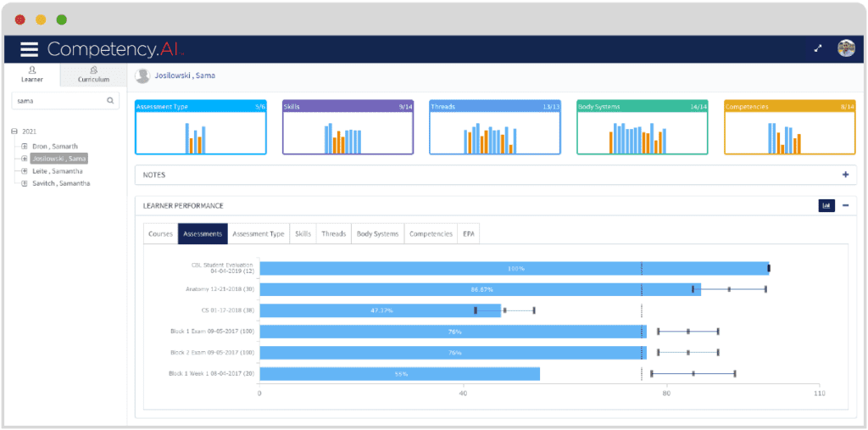The image size is (868, 430).
Task: Expand the Dron, Samarth tree node
Action: (x=25, y=146)
